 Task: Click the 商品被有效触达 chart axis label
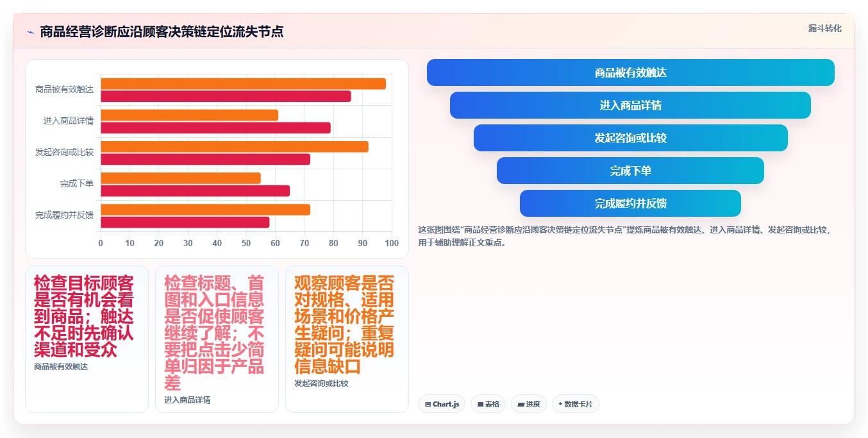[64, 90]
